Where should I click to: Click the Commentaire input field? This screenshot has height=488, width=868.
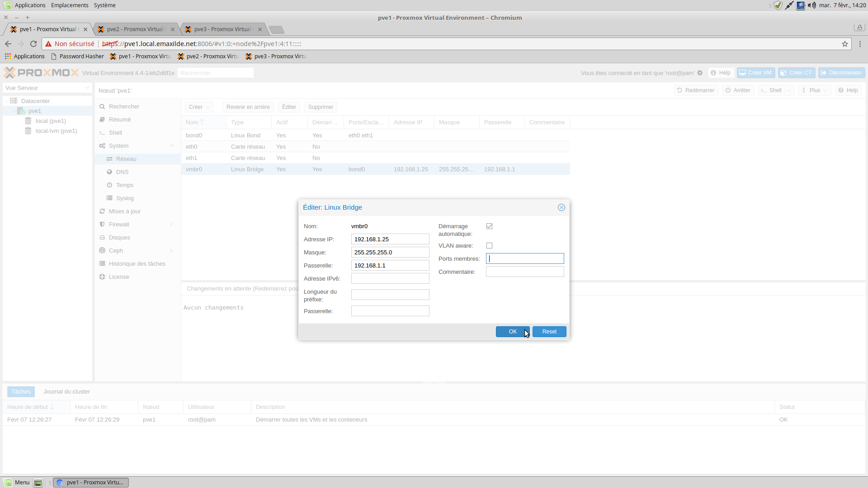pyautogui.click(x=525, y=272)
